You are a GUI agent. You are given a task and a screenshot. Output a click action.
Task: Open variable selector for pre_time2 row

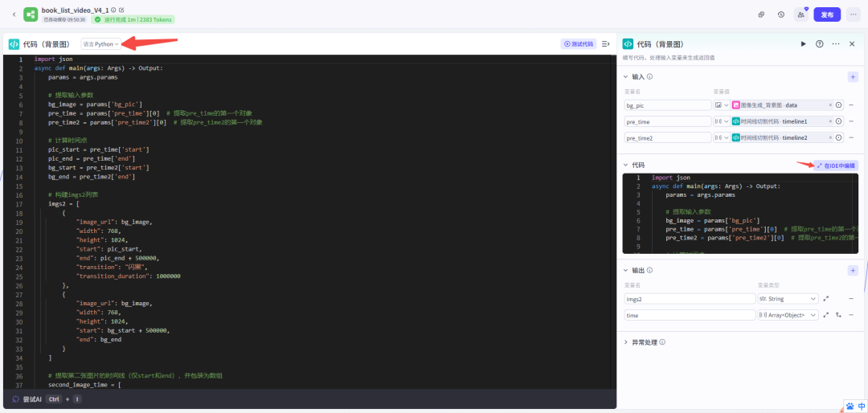[838, 138]
